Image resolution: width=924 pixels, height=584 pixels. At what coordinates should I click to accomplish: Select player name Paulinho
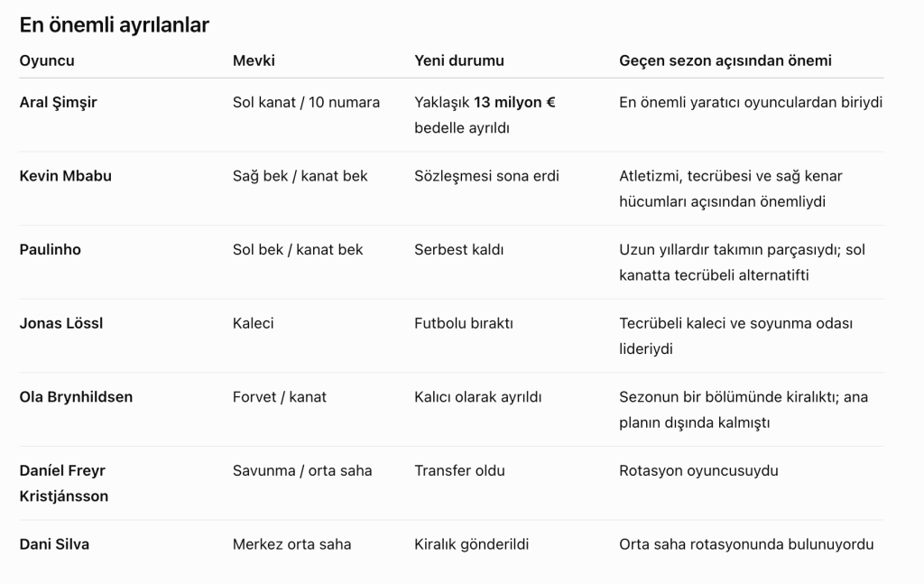(x=51, y=250)
